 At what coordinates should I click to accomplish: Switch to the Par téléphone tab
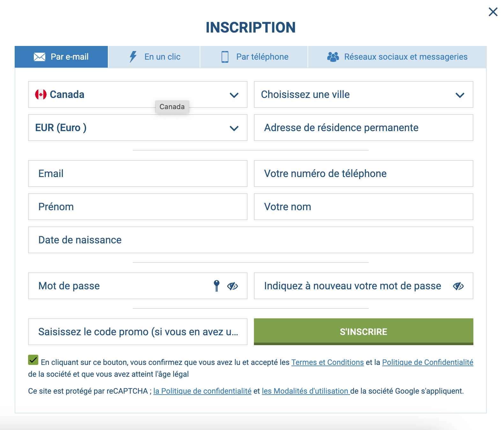point(254,57)
